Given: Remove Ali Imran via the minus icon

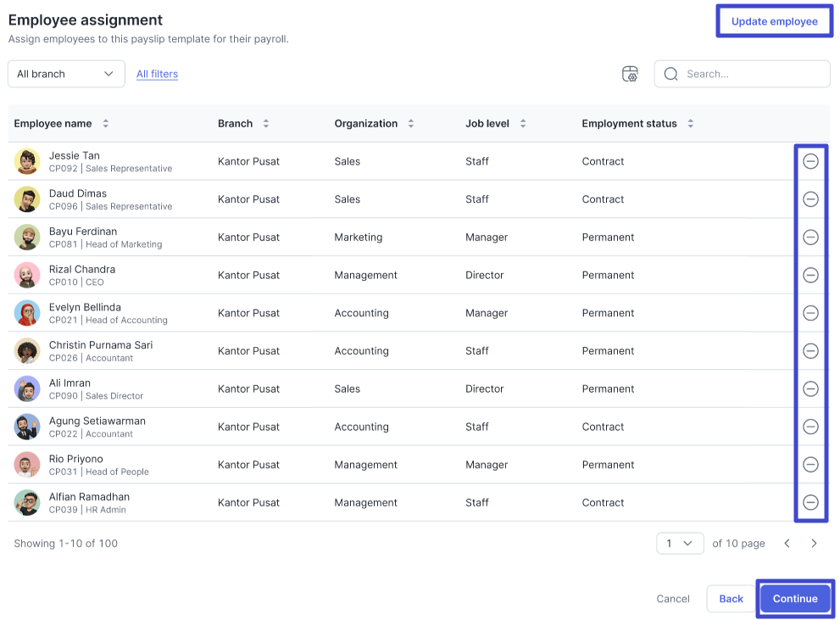Looking at the screenshot, I should [x=810, y=388].
